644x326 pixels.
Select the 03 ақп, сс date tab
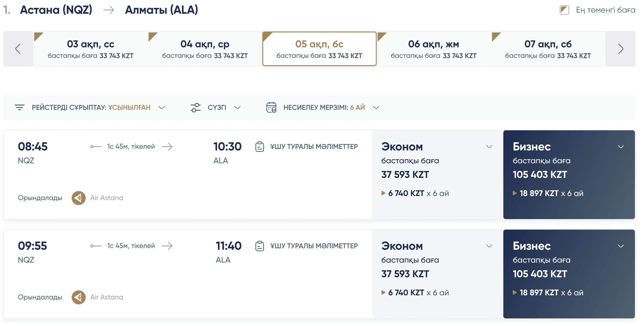[91, 48]
